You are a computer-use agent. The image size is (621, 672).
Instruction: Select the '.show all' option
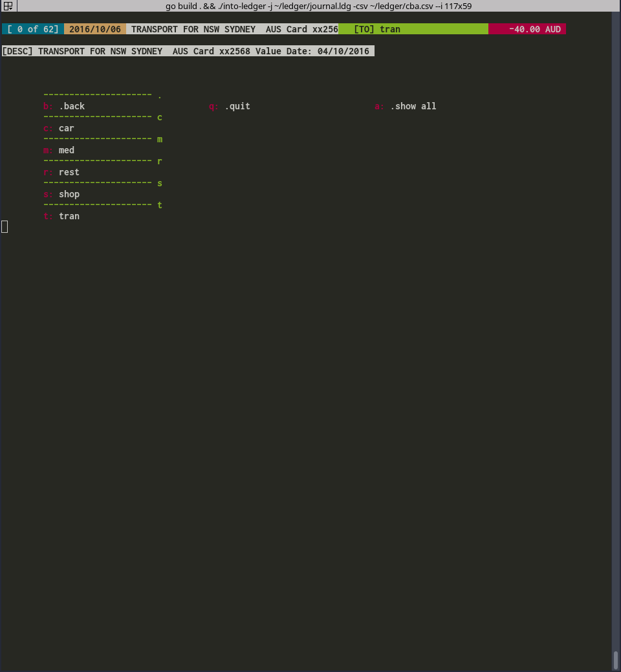pos(406,106)
